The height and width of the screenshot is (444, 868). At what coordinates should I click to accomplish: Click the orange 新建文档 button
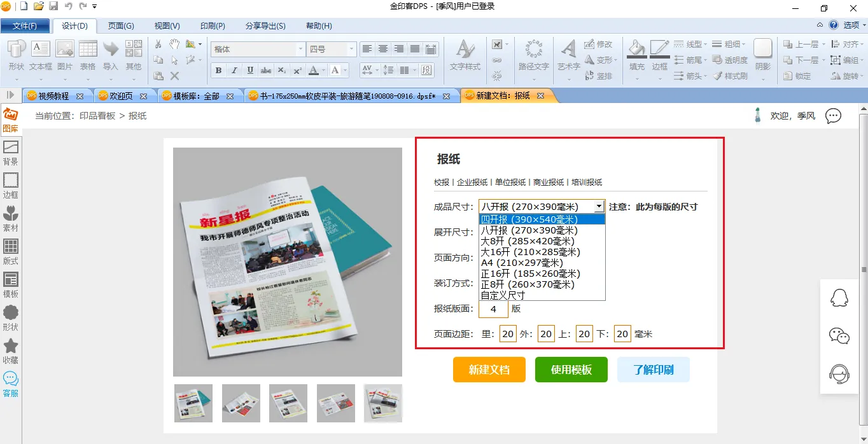coord(489,370)
